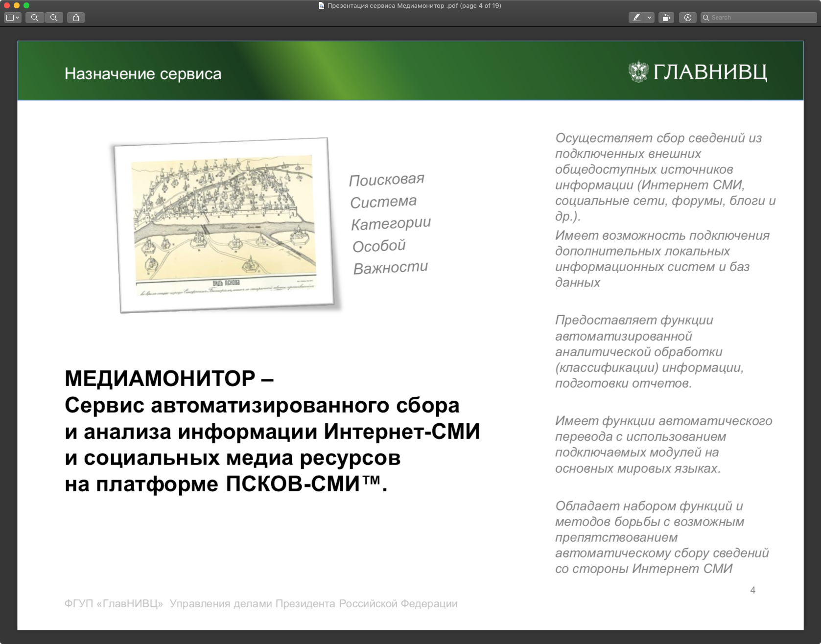The height and width of the screenshot is (644, 821).
Task: Click the bold heading "МЕДИАМОНИТОР –"
Action: point(169,378)
